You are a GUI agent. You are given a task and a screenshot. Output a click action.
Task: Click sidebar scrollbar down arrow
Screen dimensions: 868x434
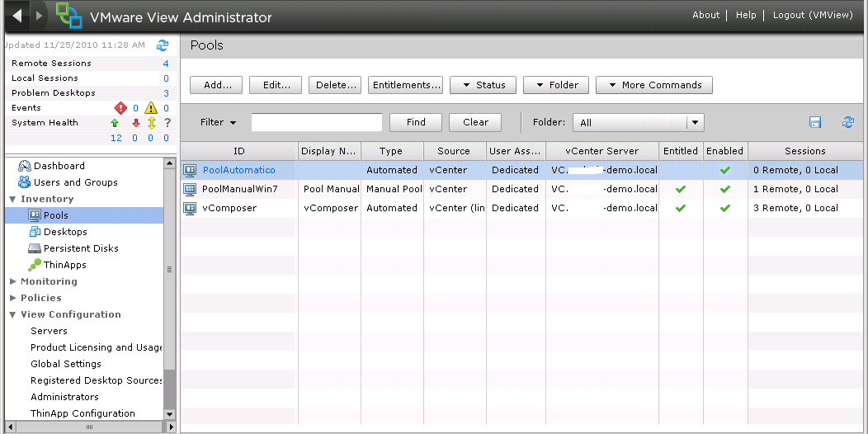click(170, 414)
